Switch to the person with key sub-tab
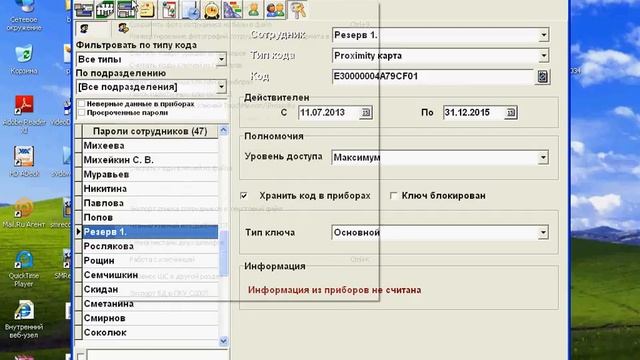The height and width of the screenshot is (360, 640). coord(123,28)
